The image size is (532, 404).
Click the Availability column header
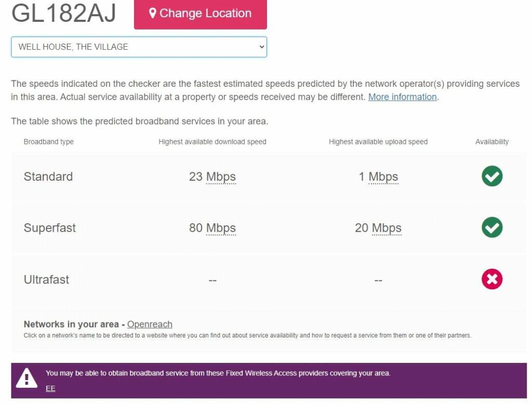(491, 142)
